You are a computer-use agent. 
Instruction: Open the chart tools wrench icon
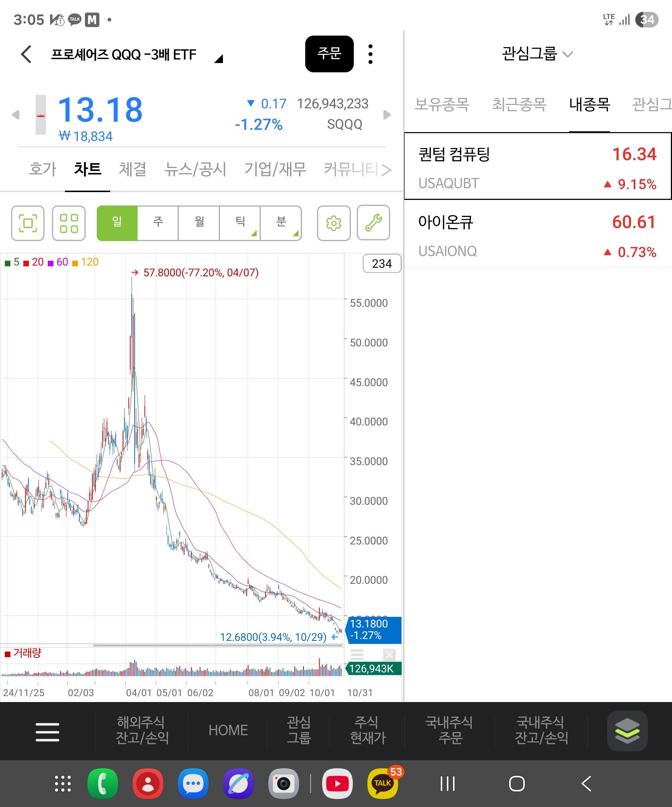click(x=373, y=223)
